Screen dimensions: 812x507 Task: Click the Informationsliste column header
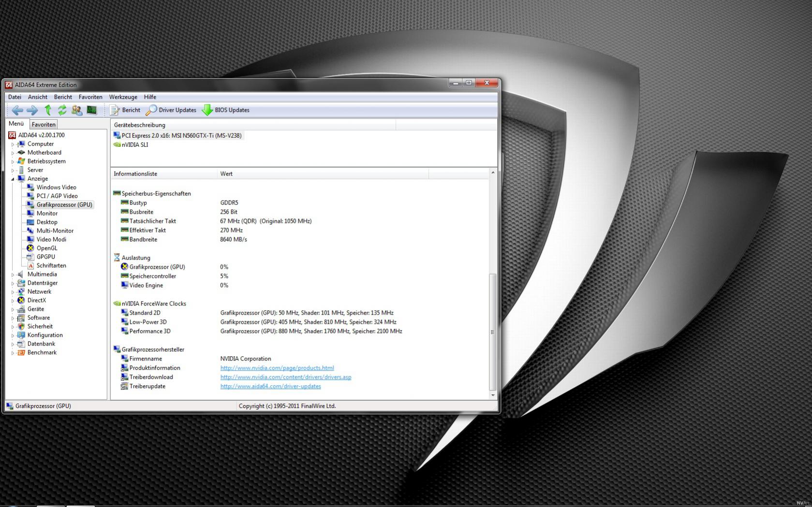click(x=164, y=174)
